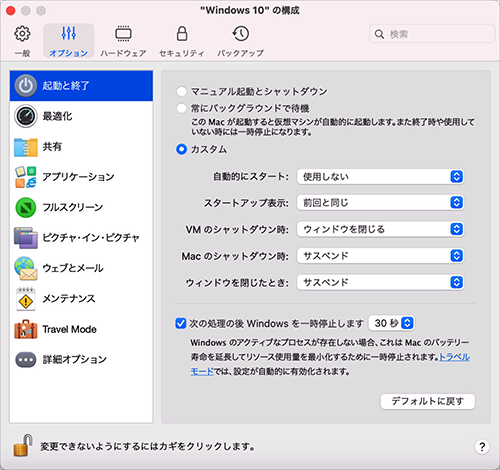The image size is (500, 470).
Task: Click the 検索 search field
Action: tap(432, 34)
